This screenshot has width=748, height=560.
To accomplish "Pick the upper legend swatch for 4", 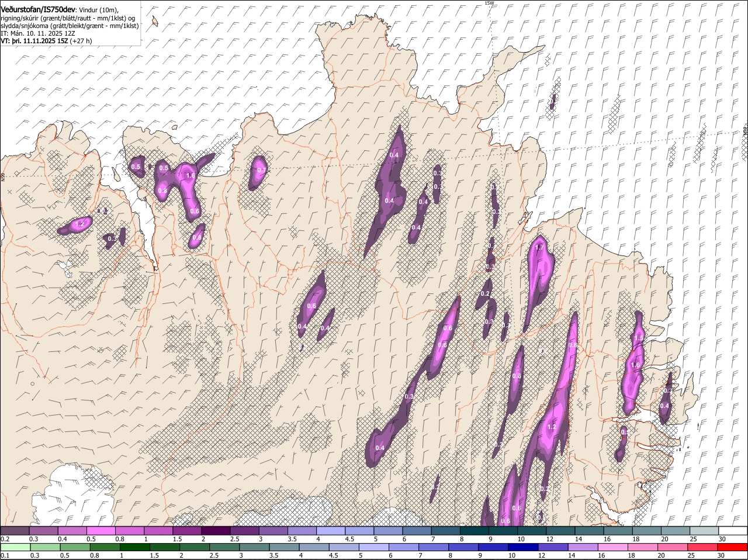I will [331, 530].
